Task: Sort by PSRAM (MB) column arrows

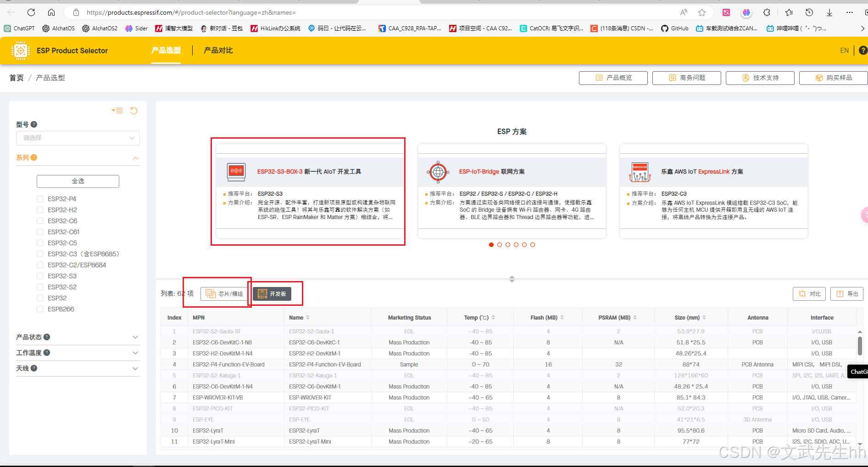Action: pyautogui.click(x=635, y=317)
